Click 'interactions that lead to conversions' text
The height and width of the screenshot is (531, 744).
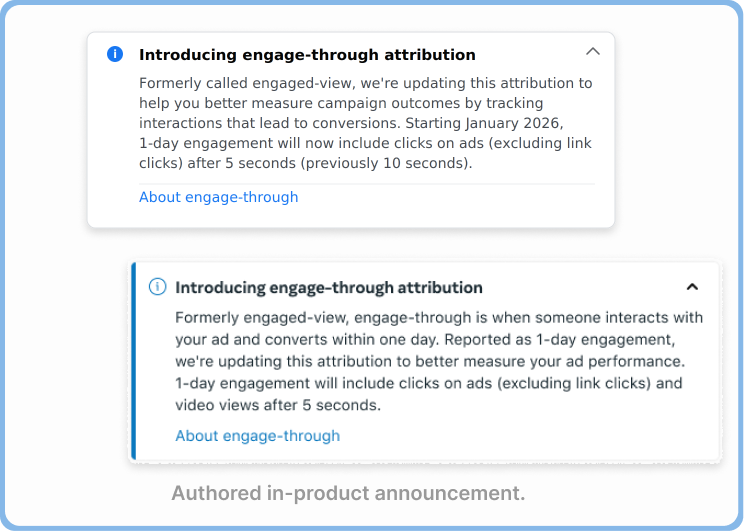coord(270,123)
